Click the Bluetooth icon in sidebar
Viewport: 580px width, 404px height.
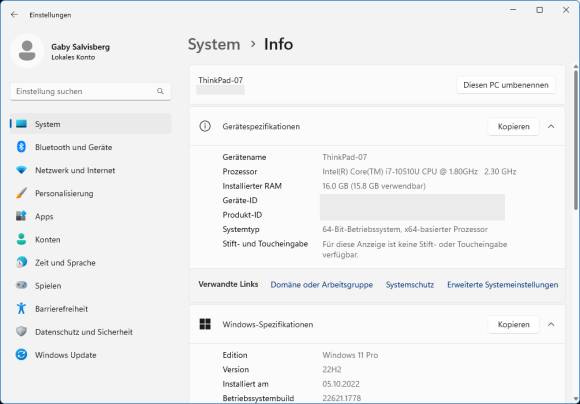click(x=21, y=147)
